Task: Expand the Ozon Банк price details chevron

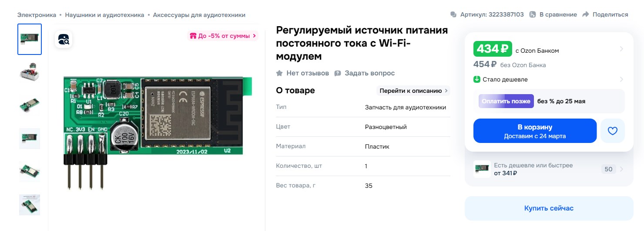Action: tap(621, 49)
